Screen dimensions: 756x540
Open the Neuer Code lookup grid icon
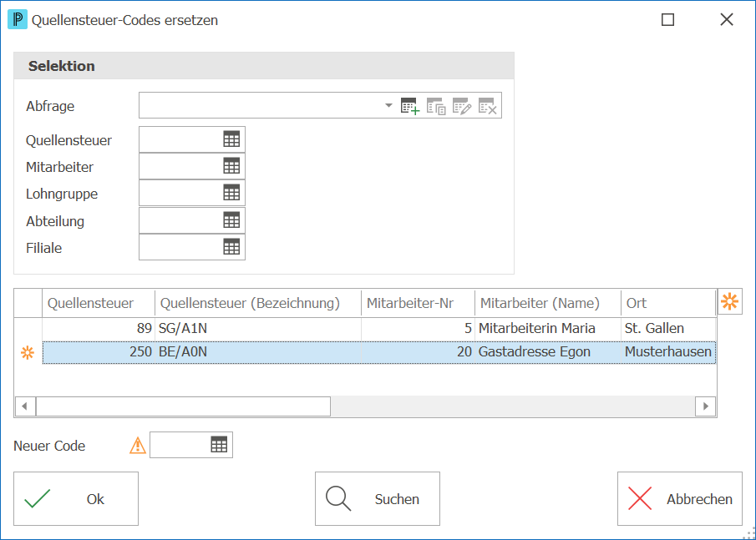219,445
